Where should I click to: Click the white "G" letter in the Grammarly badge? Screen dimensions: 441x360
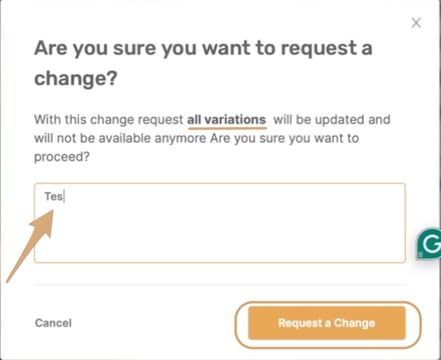tap(432, 244)
